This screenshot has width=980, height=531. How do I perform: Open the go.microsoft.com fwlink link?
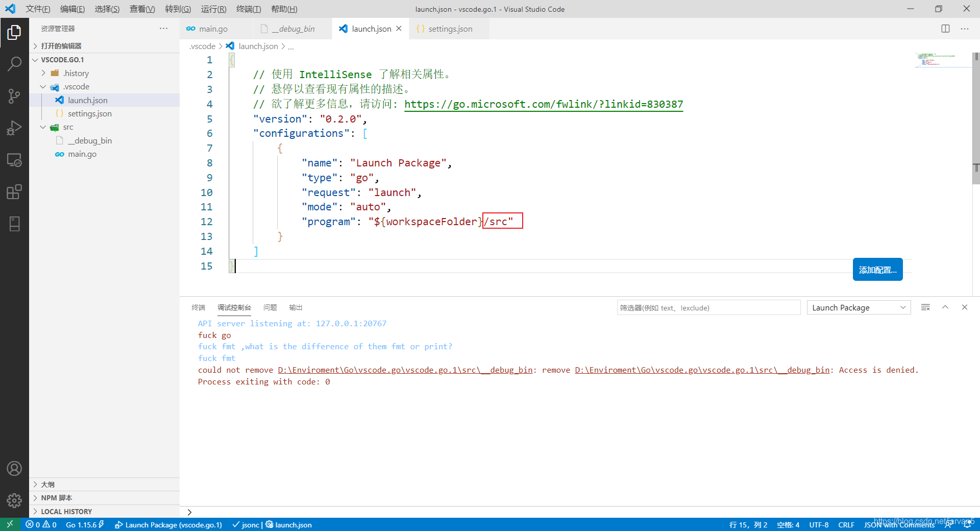544,104
